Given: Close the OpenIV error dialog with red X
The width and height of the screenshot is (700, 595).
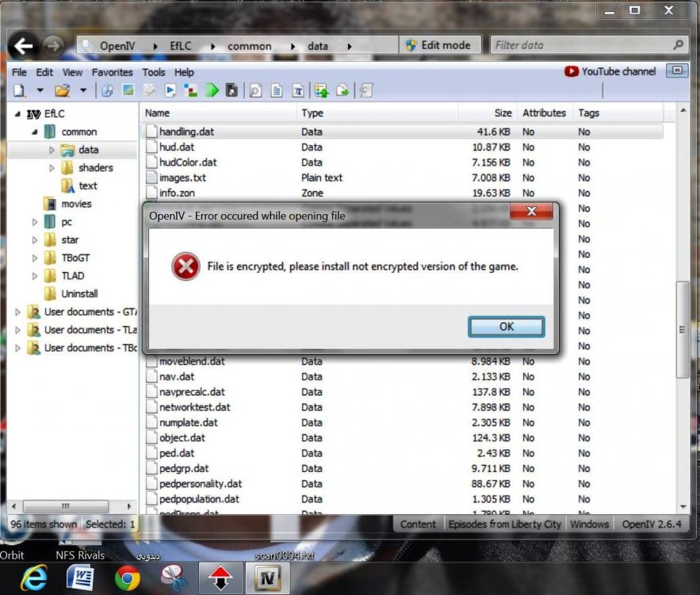Looking at the screenshot, I should pos(531,211).
